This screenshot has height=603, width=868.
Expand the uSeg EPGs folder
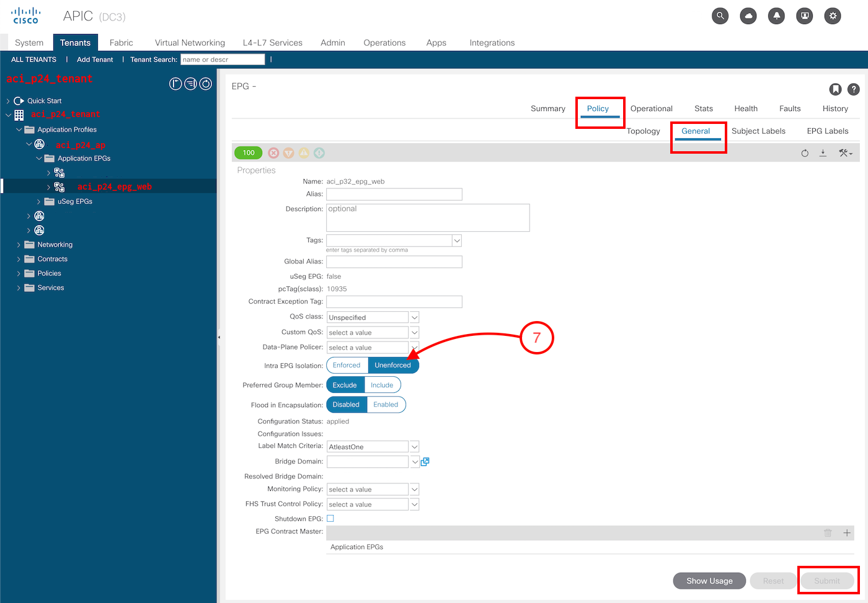(39, 201)
